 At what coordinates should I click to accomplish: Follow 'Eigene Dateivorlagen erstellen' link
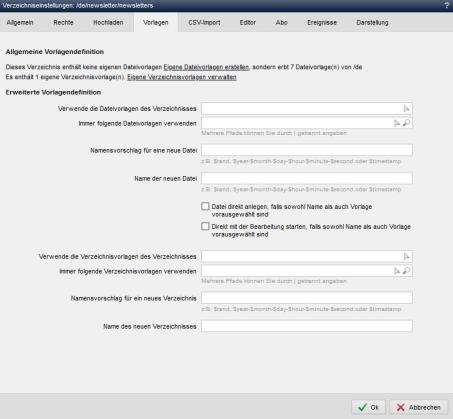click(x=206, y=67)
